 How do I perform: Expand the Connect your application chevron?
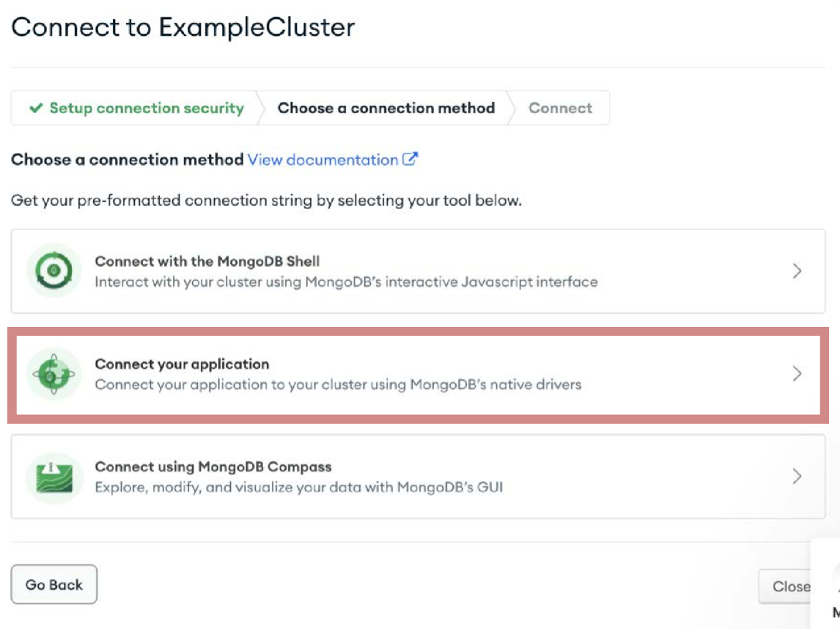click(797, 373)
